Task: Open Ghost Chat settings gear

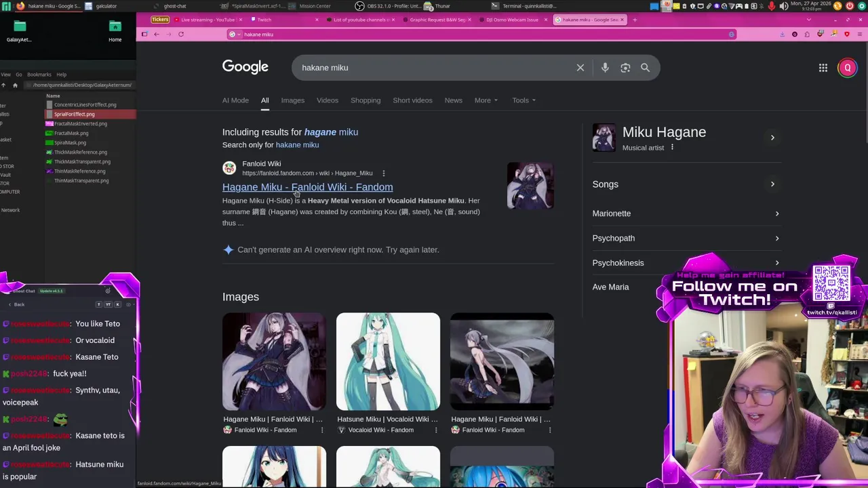Action: (x=107, y=291)
